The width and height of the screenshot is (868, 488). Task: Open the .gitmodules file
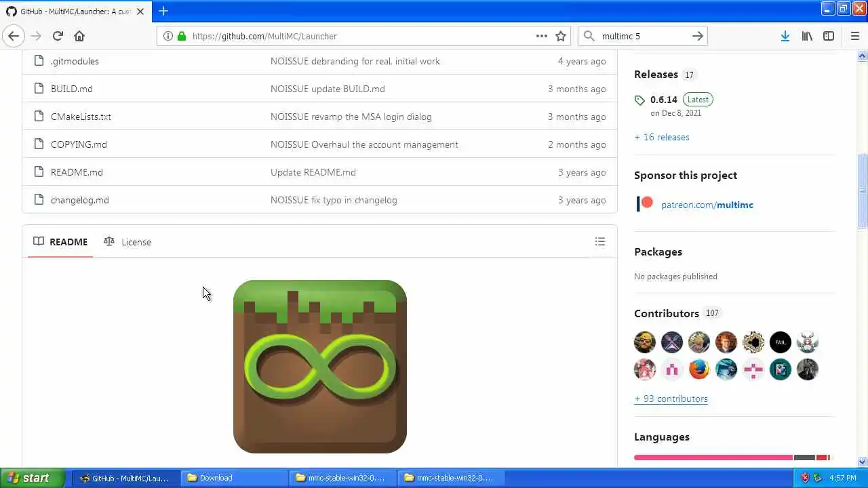75,61
